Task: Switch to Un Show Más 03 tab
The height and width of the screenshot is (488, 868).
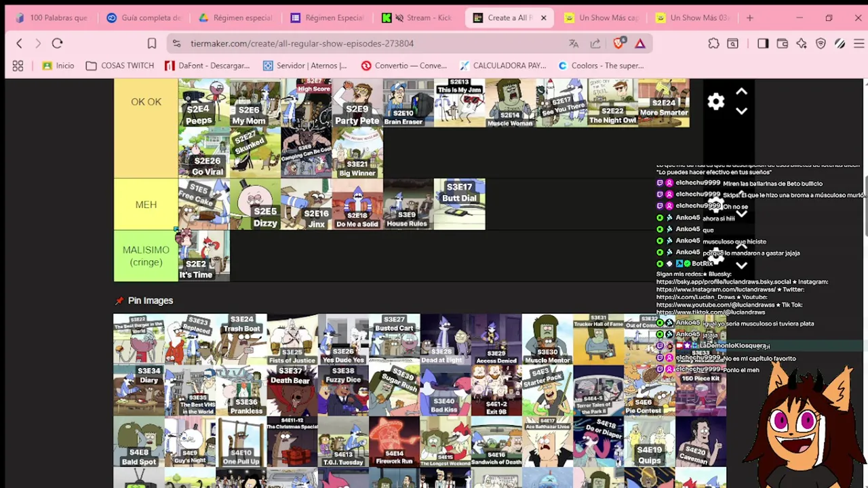Action: pos(692,18)
